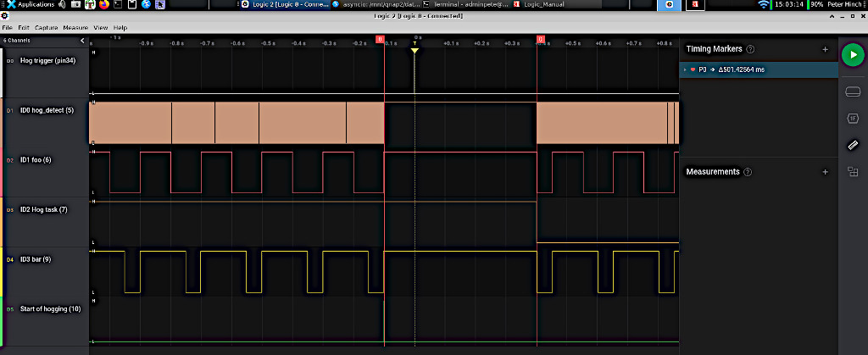This screenshot has width=868, height=355.
Task: Click the D1 hog_detect orange waveform block
Action: click(x=236, y=123)
